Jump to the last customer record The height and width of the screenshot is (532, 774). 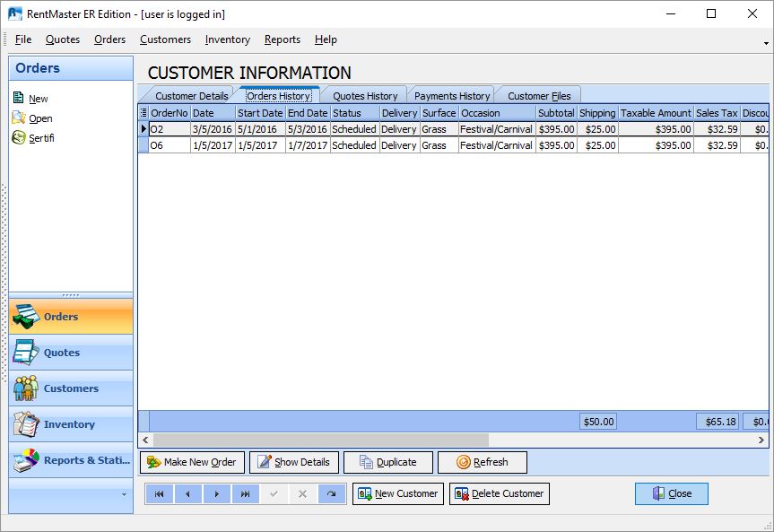(x=245, y=493)
